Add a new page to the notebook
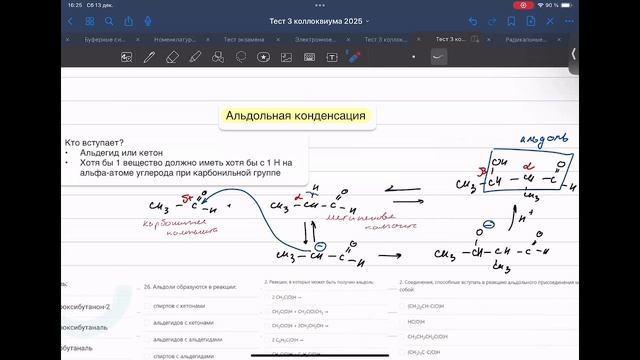640x360 pixels. click(531, 21)
